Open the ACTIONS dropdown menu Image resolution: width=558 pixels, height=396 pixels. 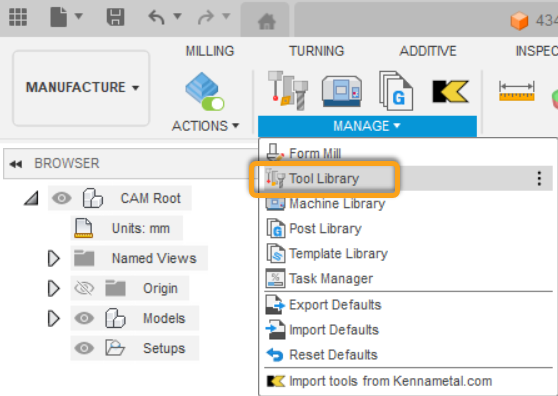tap(205, 126)
